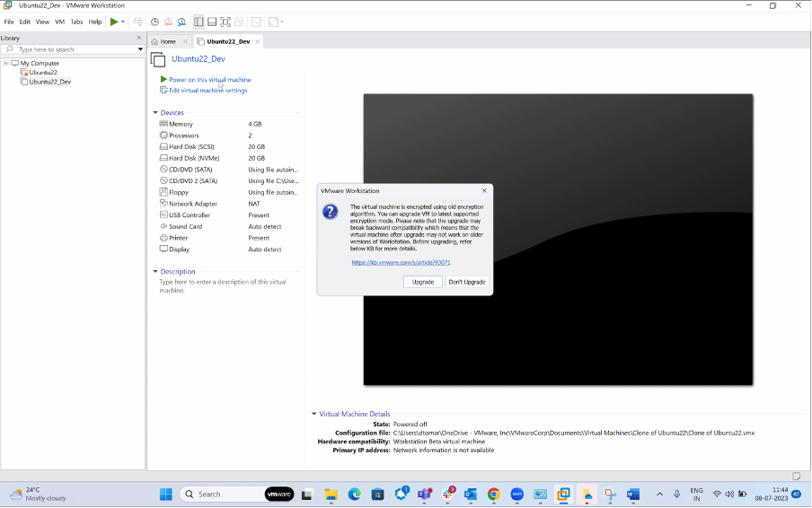Select the CD/DVD (SATA) device
This screenshot has width=812, height=508.
[229, 170]
